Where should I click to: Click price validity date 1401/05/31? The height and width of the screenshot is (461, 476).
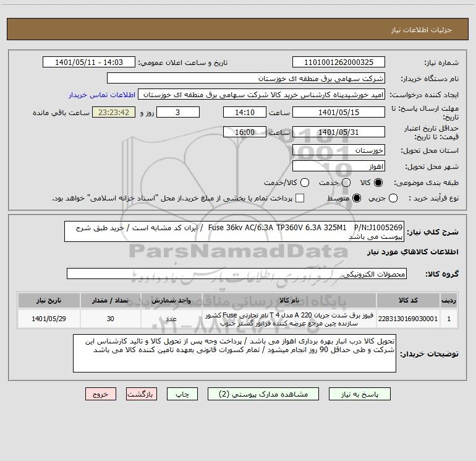click(339, 132)
